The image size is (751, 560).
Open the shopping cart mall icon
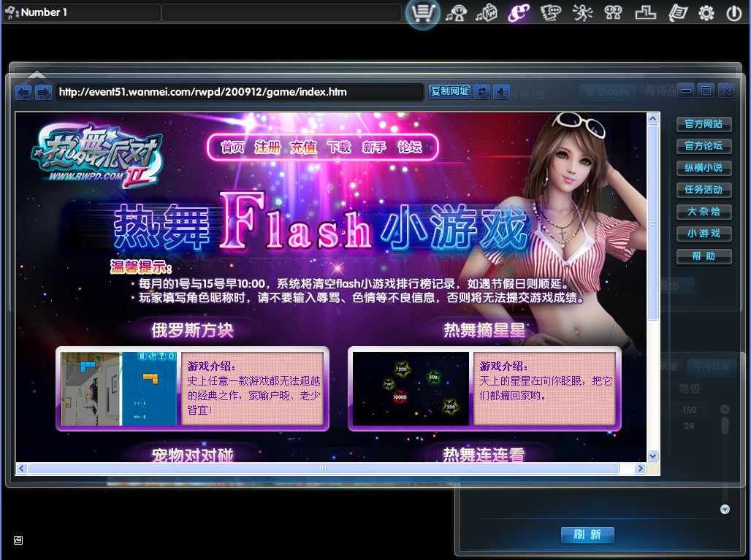pos(422,13)
